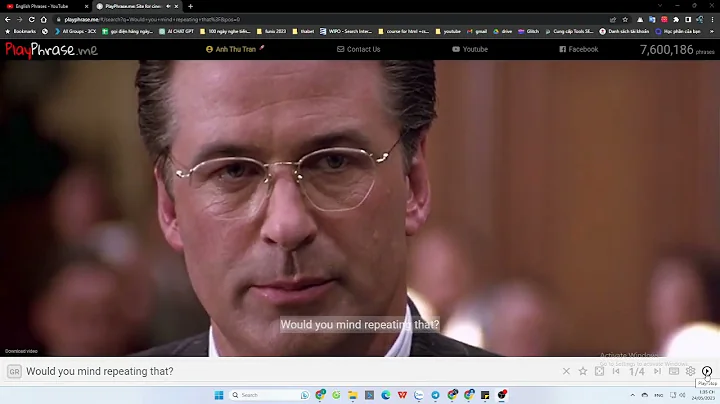This screenshot has height=404, width=720.
Task: Open the Youtube link in header
Action: tap(470, 49)
